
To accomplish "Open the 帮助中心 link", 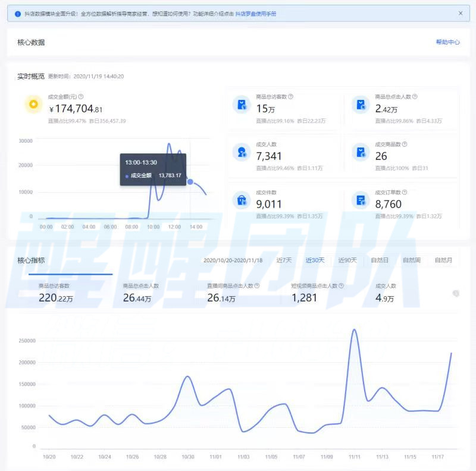I will (448, 42).
